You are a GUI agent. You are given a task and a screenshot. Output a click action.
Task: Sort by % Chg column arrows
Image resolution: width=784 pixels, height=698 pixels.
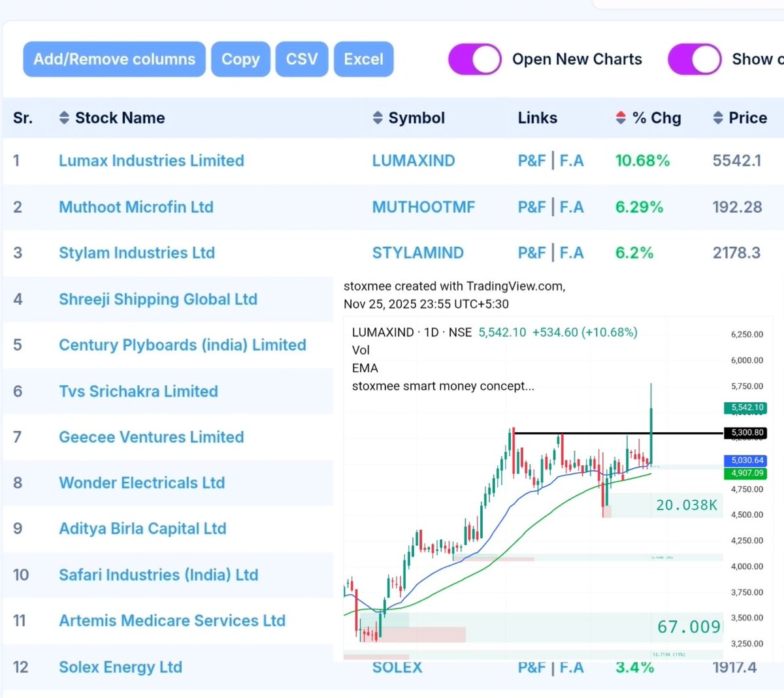point(621,118)
